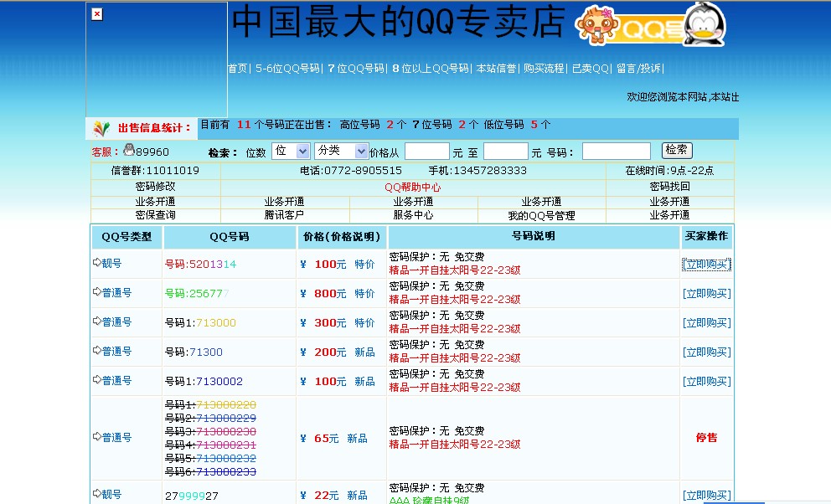The width and height of the screenshot is (831, 504).
Task: Click the arrow icon before 靓号 5201314 row
Action: tap(97, 262)
